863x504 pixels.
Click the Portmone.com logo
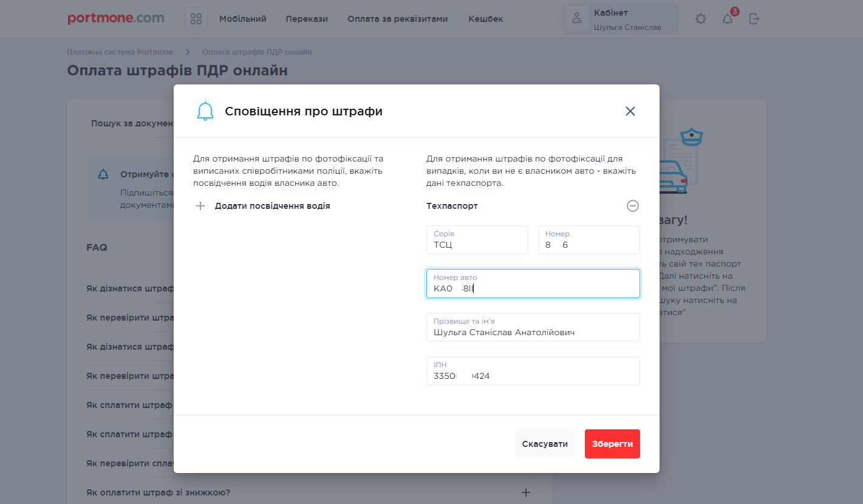click(116, 18)
